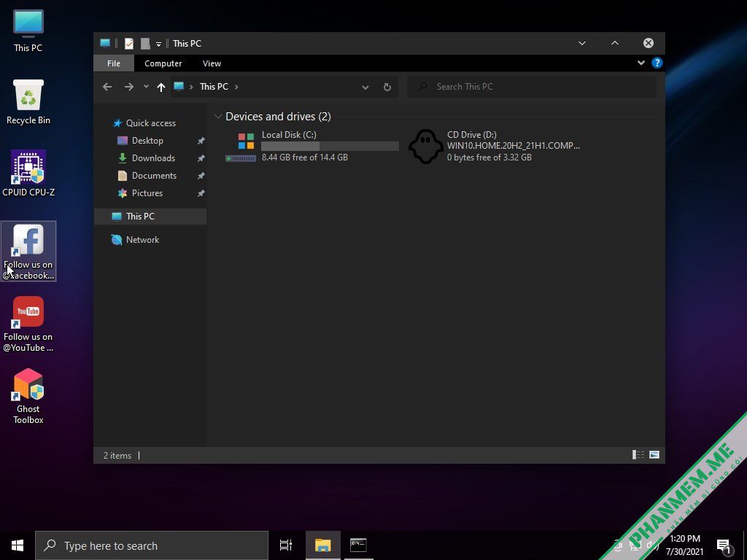Select the Follow us on YouTube shortcut
Screen dimensions: 747x560
(x=28, y=324)
